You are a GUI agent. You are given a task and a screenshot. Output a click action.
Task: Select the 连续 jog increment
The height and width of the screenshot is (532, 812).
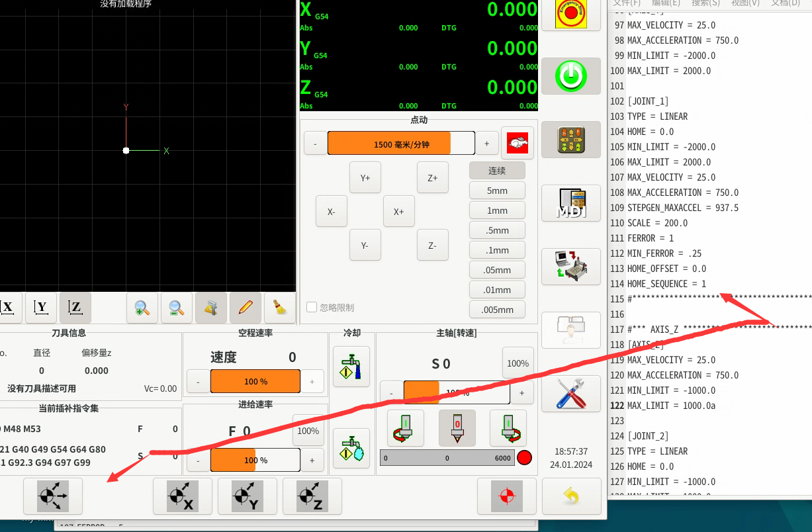[497, 171]
